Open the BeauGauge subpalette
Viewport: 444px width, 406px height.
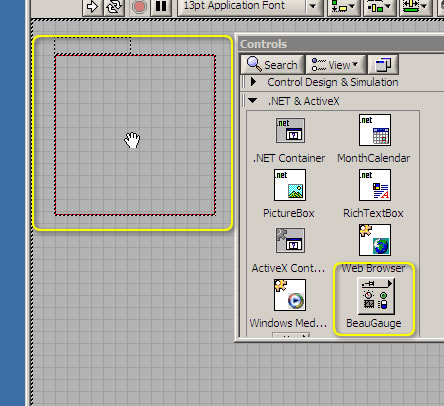[376, 296]
